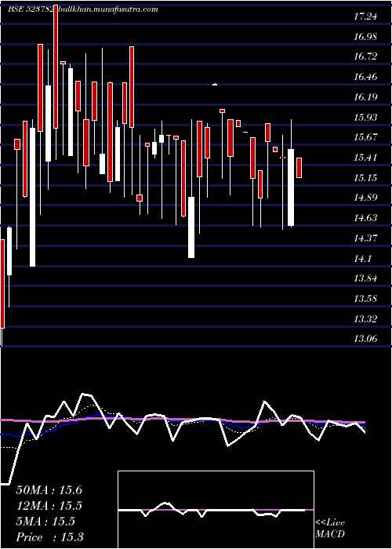
Task: Click the 15.15 price axis label
Action: click(365, 178)
